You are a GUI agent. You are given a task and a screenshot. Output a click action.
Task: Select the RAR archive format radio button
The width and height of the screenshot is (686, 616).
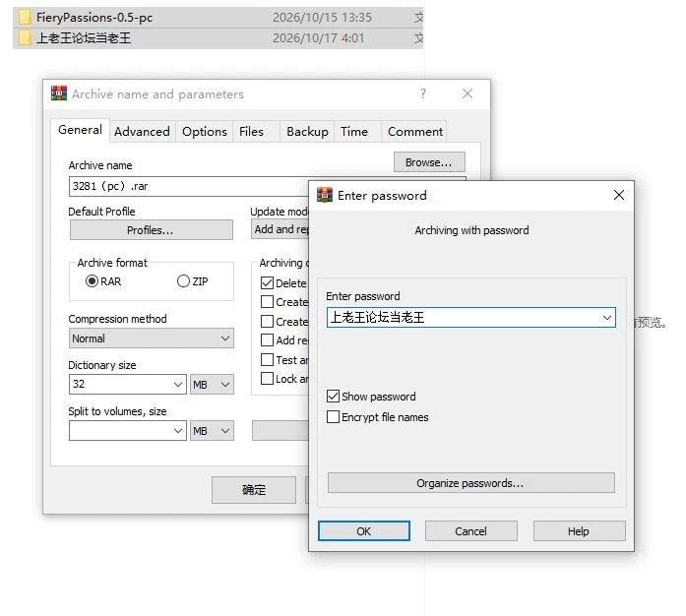(92, 280)
